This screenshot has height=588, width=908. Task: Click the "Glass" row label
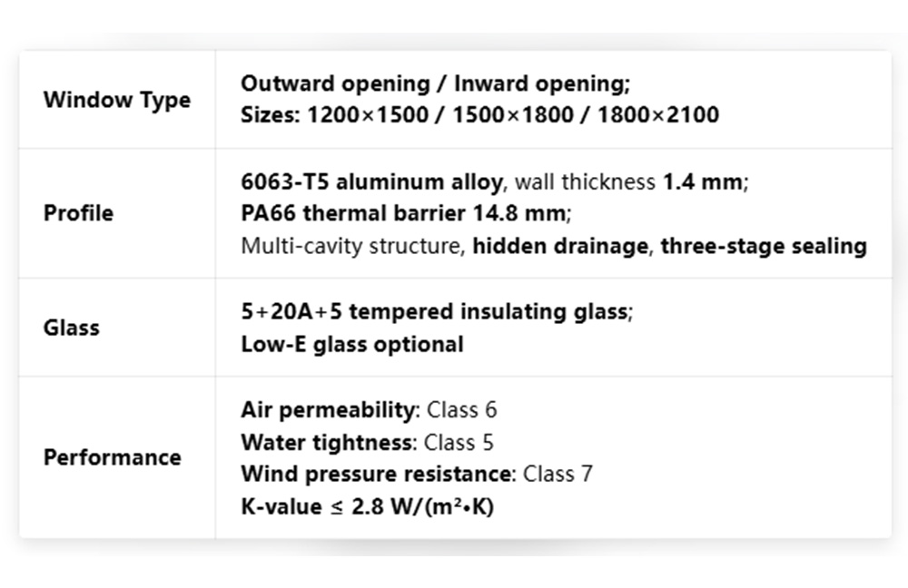point(71,328)
